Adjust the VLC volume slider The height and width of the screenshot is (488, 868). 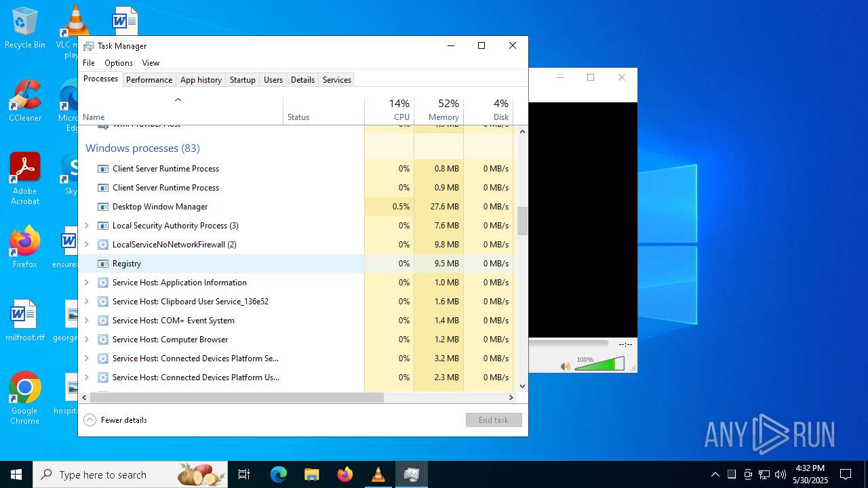click(x=599, y=365)
